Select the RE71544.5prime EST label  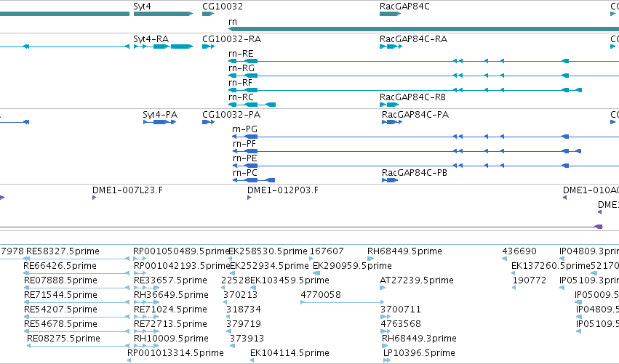coord(61,296)
